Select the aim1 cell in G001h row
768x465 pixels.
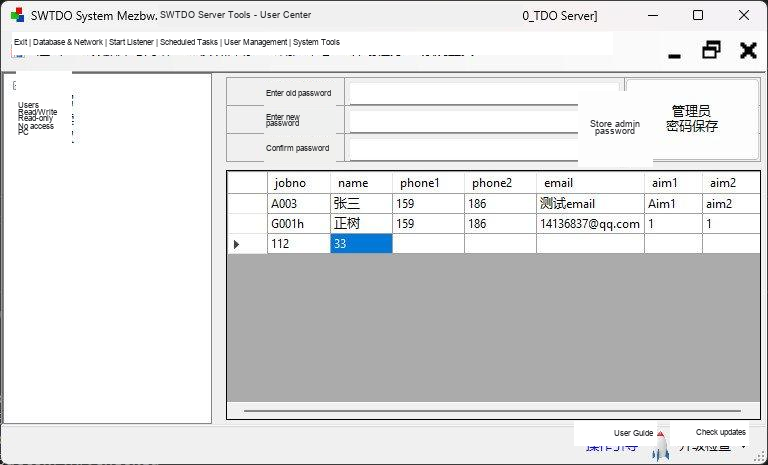coord(673,223)
